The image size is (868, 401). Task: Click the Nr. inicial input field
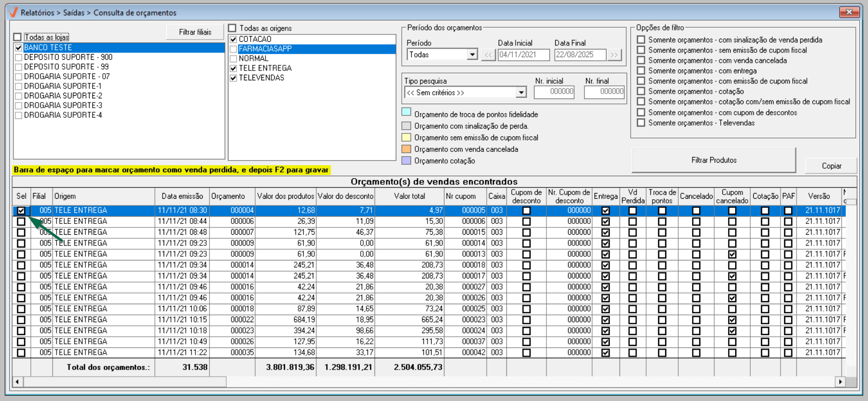tap(554, 92)
